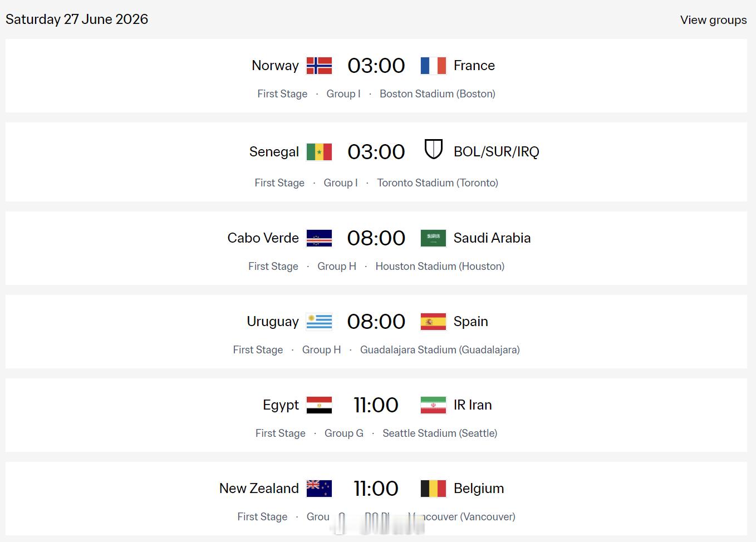Click the Norway flag icon
This screenshot has height=542, width=756.
[319, 66]
